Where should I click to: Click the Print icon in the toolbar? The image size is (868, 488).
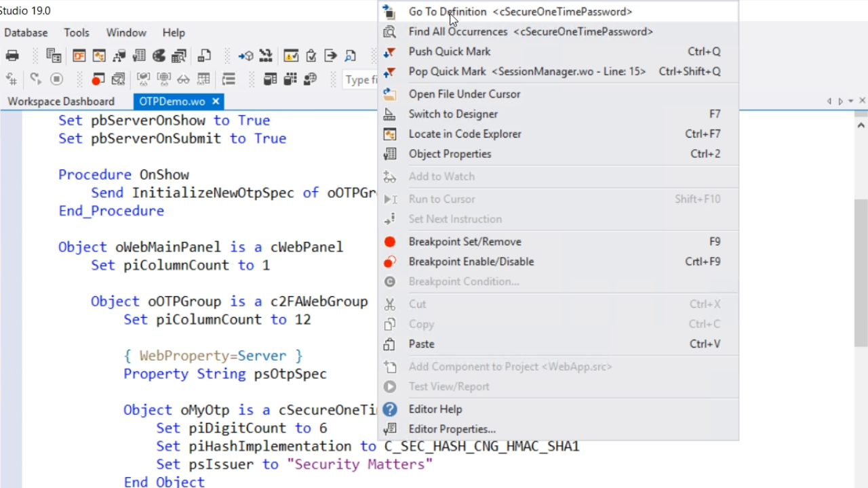(x=12, y=56)
